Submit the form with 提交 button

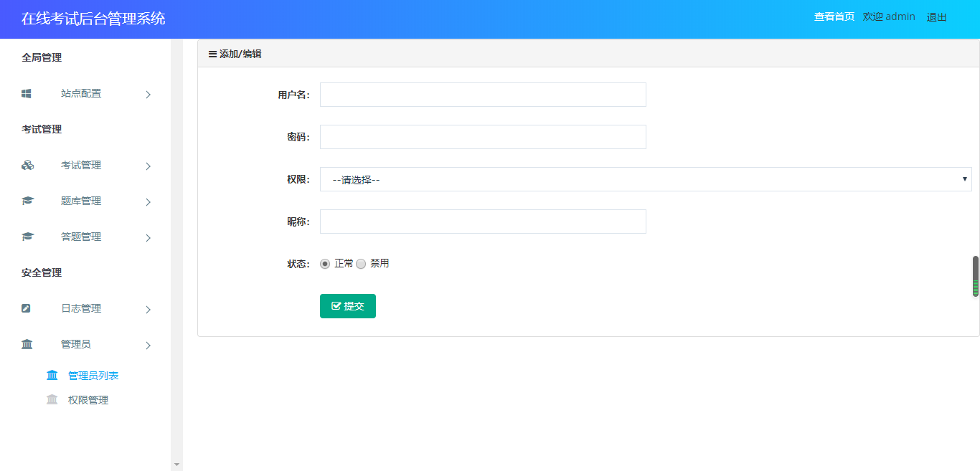point(348,306)
